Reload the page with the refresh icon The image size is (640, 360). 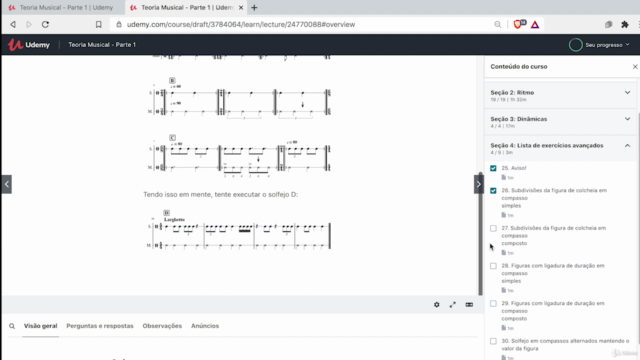tap(45, 24)
